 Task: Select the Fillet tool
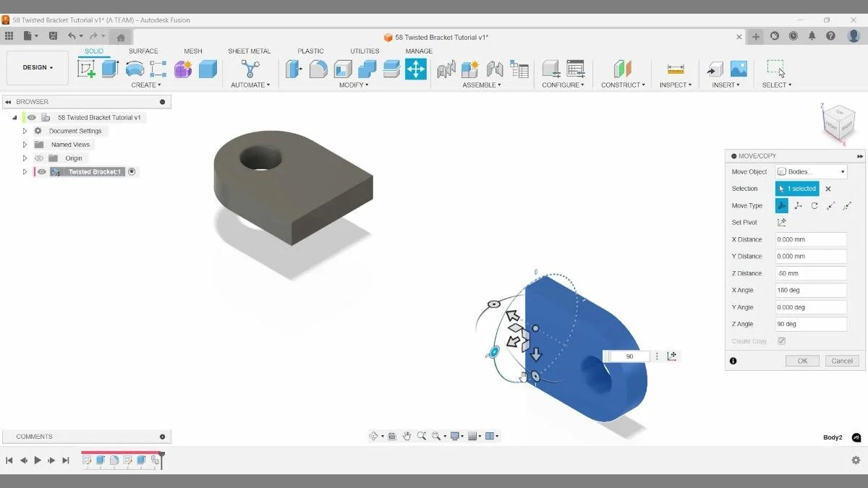pos(318,69)
